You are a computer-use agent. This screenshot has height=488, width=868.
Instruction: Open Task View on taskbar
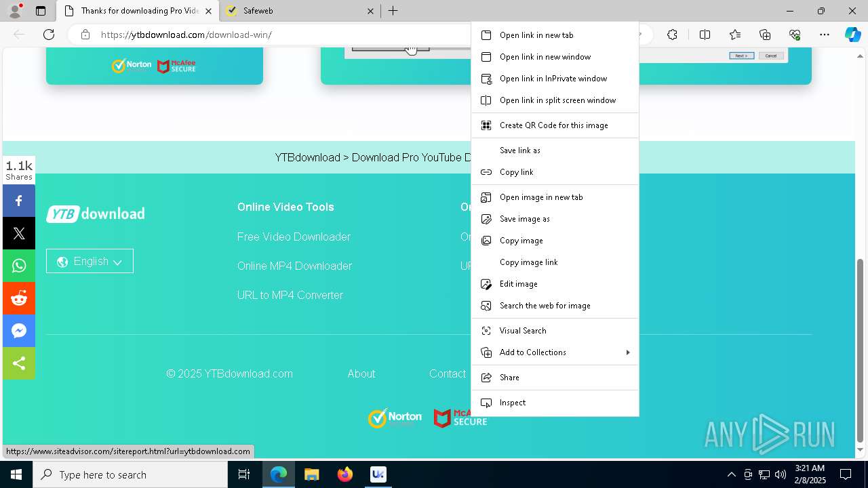[244, 474]
